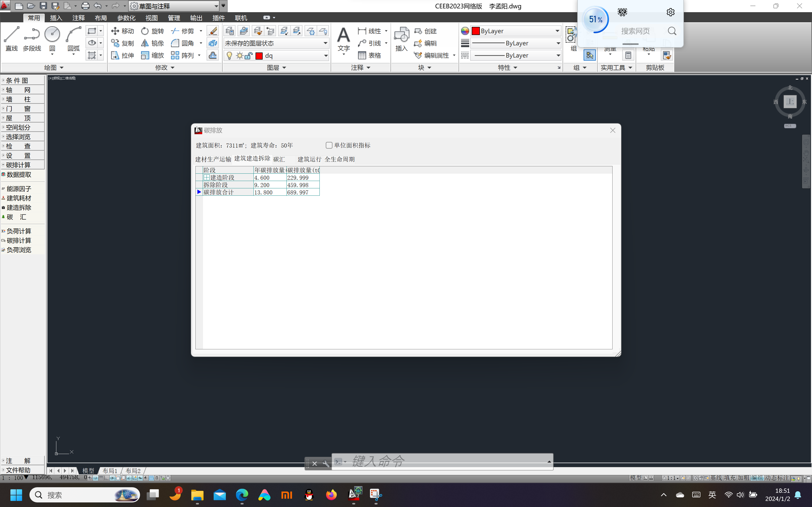The image size is (812, 507).
Task: Open the ByLayer color dropdown
Action: tap(516, 31)
